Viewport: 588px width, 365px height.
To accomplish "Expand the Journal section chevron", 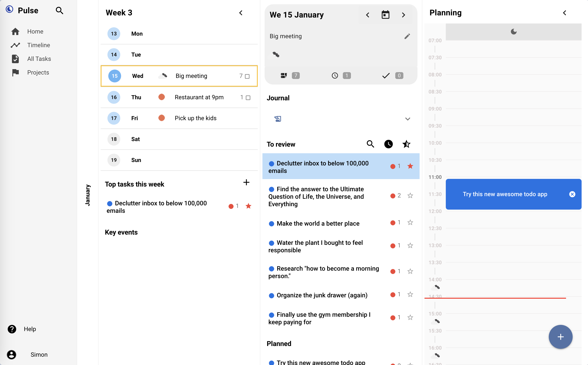I will 408,119.
